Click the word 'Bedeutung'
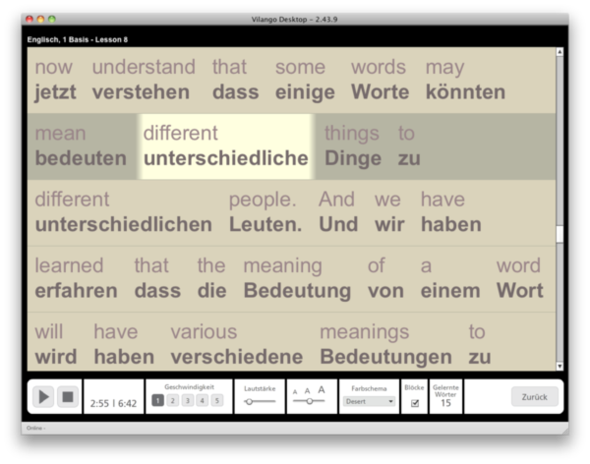Screen dimensions: 590x464 297,291
